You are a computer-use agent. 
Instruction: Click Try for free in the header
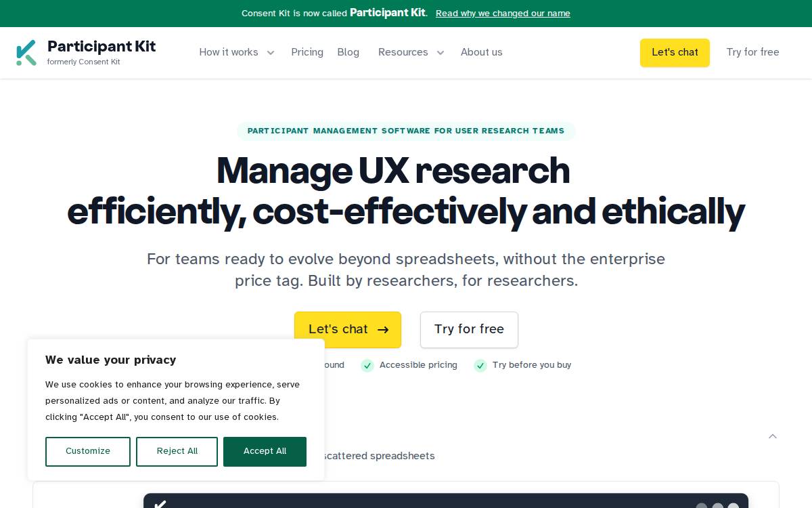[752, 52]
